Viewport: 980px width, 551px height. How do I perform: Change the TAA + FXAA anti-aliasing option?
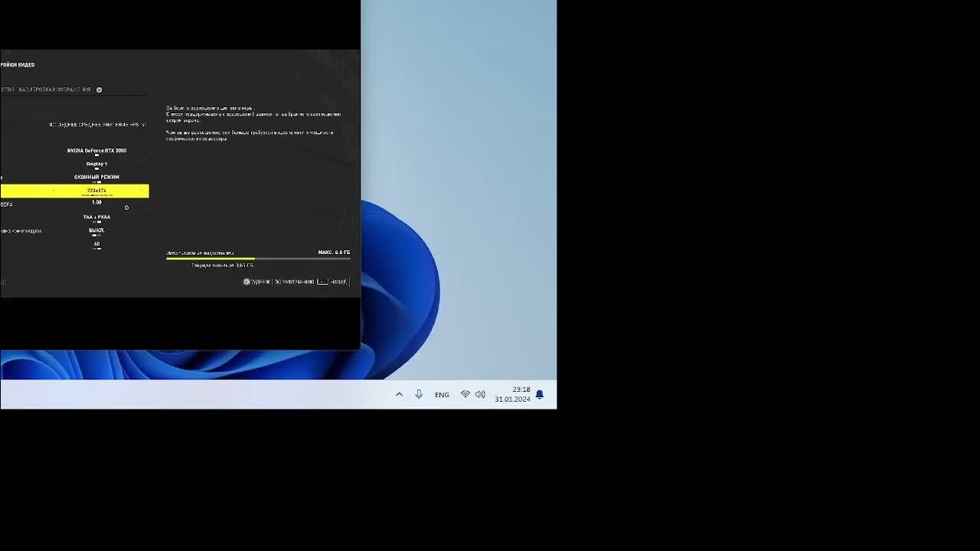click(96, 217)
